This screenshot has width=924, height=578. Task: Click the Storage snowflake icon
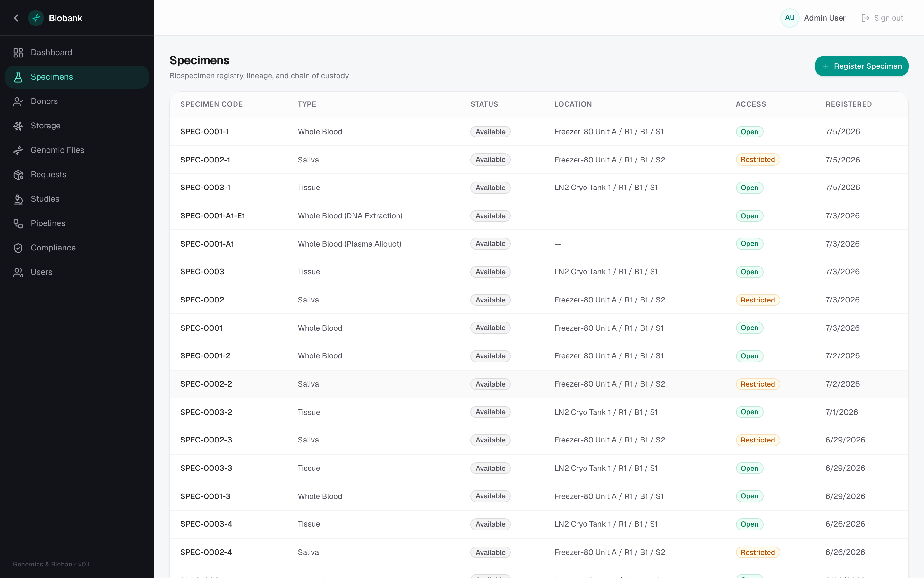coord(18,126)
